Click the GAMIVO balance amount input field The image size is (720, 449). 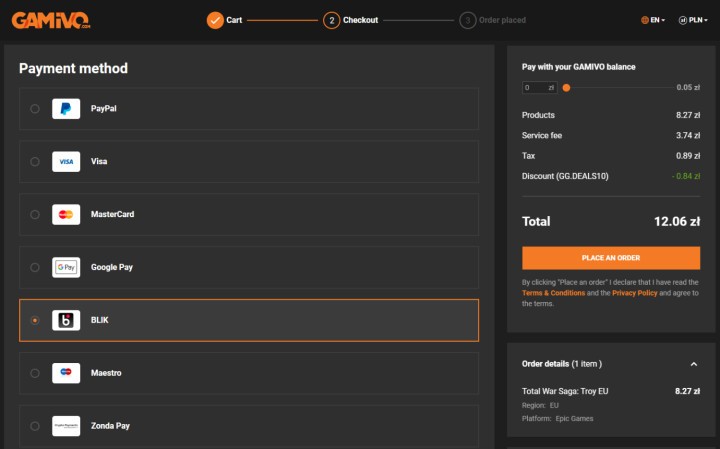coord(540,88)
